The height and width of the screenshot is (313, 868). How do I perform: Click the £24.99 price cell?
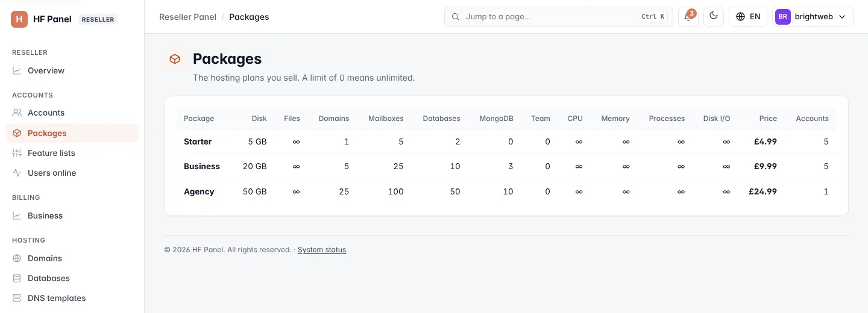(x=763, y=191)
